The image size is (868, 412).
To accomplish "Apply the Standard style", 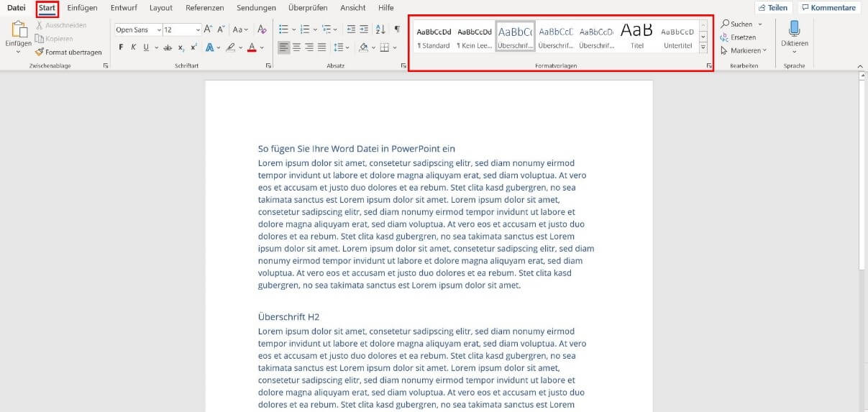I will (434, 37).
